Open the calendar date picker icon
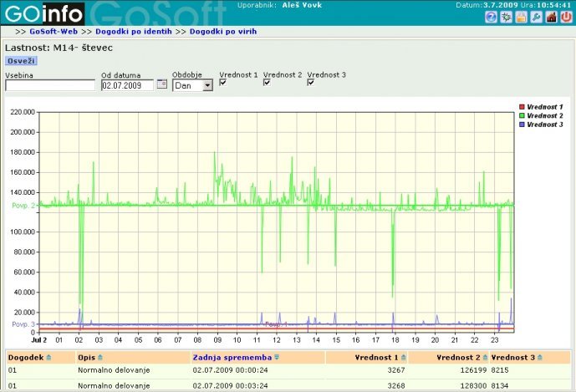Viewport: 576px width, 392px height. click(162, 84)
